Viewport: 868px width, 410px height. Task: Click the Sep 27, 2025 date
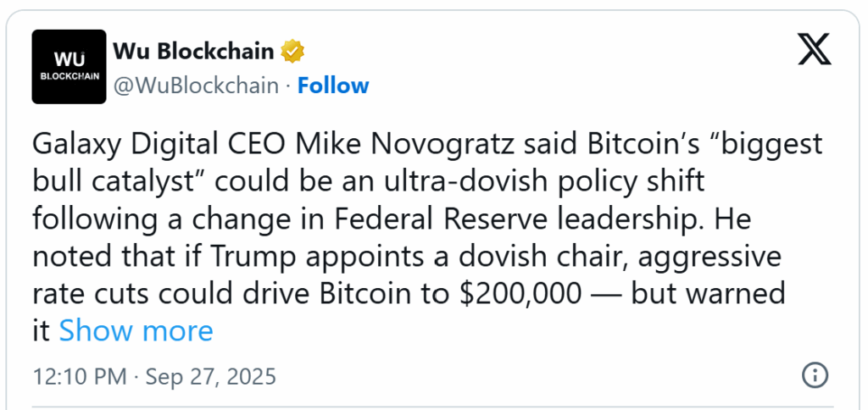click(211, 375)
